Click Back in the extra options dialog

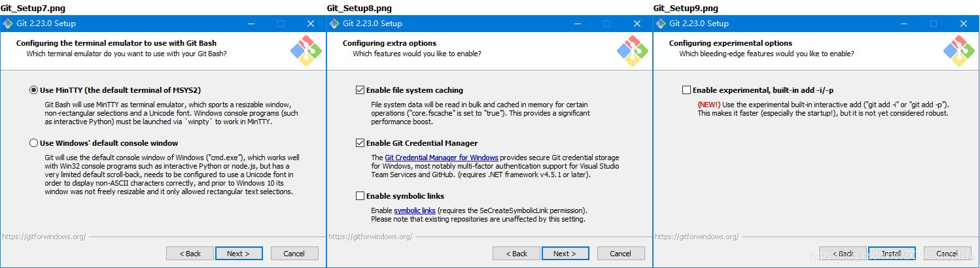coord(517,254)
